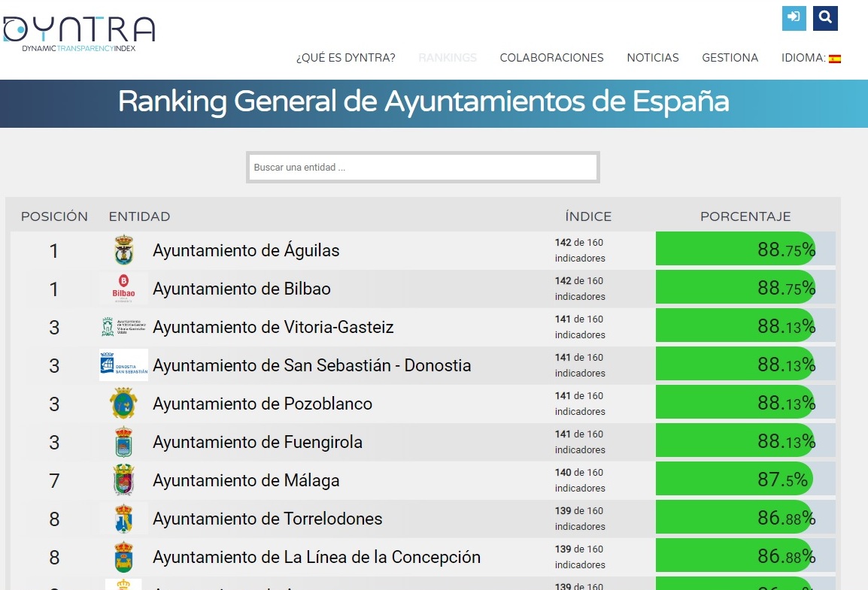This screenshot has height=590, width=868.
Task: Select the Málaga coat of arms icon
Action: click(x=123, y=479)
